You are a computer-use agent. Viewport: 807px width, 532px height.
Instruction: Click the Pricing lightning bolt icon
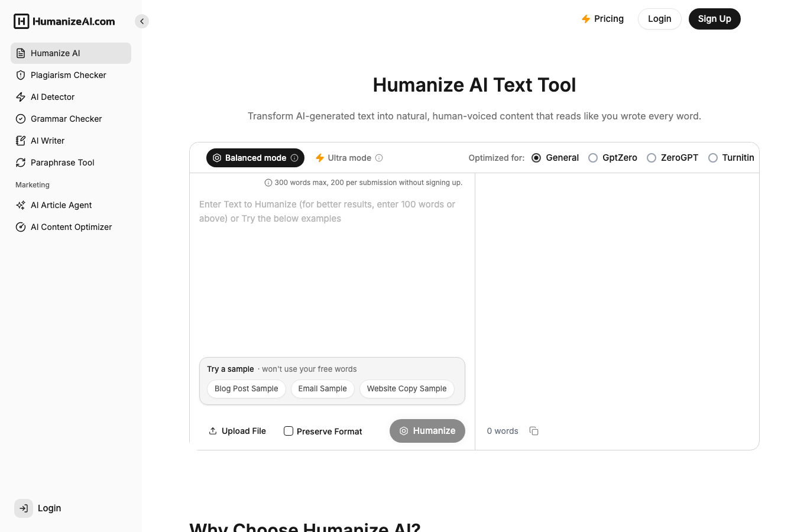(586, 19)
